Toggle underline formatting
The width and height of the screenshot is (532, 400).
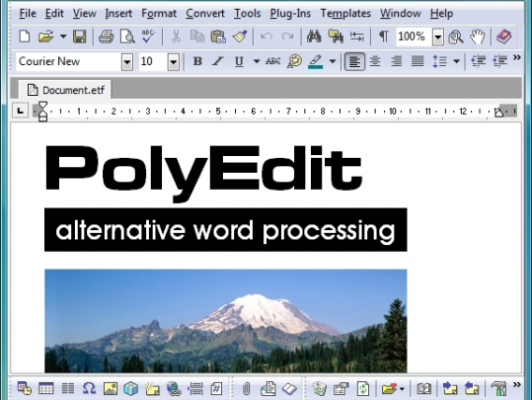point(239,61)
